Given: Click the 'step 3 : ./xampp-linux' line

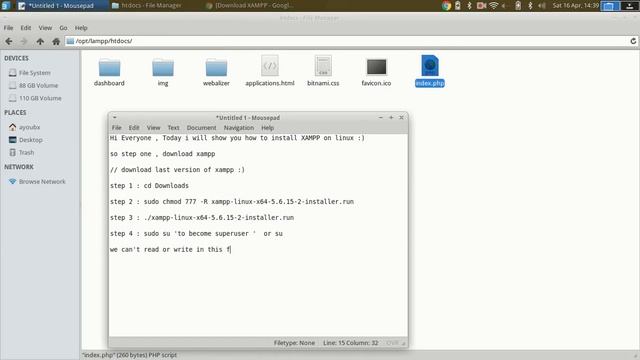Looking at the screenshot, I should (x=202, y=218).
